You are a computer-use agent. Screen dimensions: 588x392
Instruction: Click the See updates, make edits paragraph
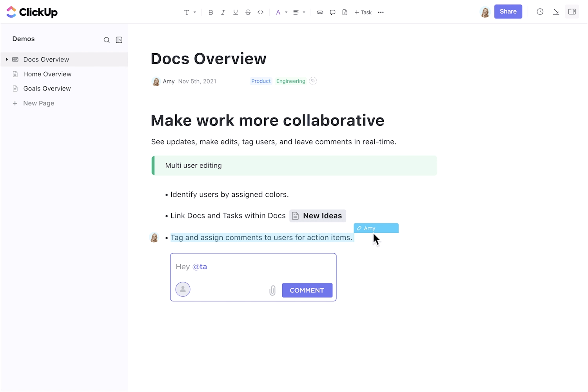point(274,142)
